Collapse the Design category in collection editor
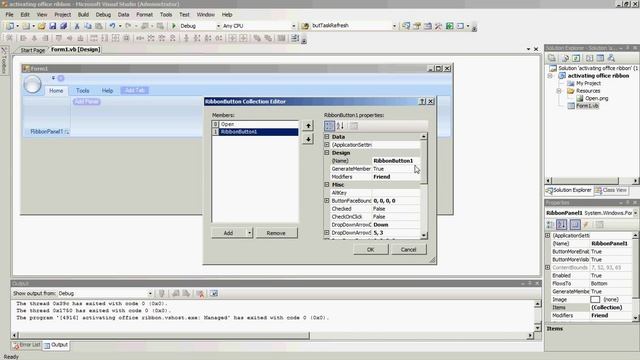The image size is (640, 360). point(327,153)
